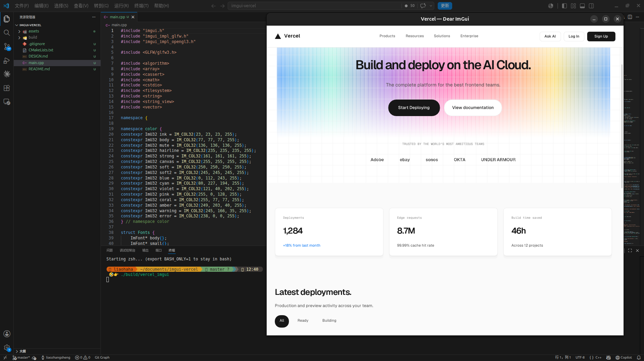644x361 pixels.
Task: Go forward using the title bar right arrow
Action: (x=222, y=6)
